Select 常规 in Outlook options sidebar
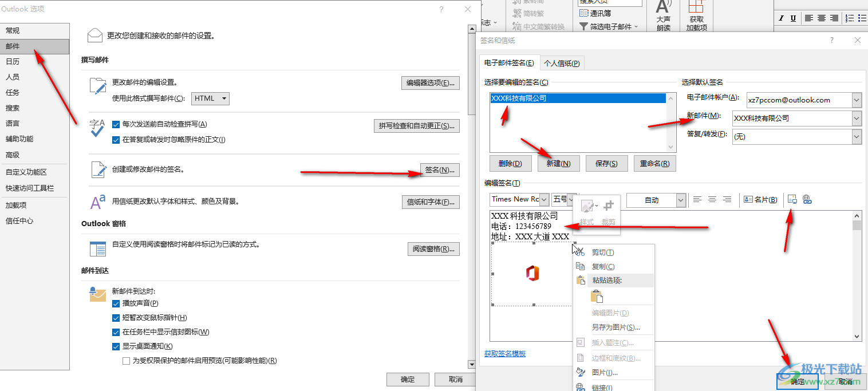868x391 pixels. click(34, 31)
